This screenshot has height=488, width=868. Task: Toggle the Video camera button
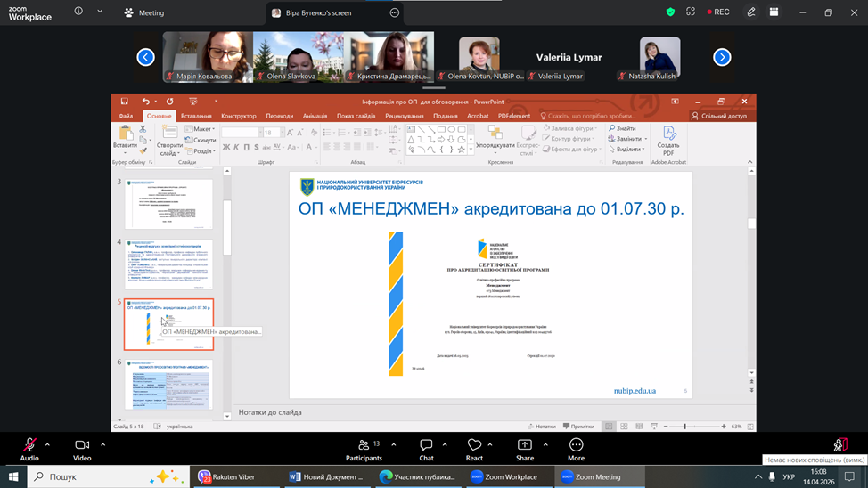[x=82, y=445]
